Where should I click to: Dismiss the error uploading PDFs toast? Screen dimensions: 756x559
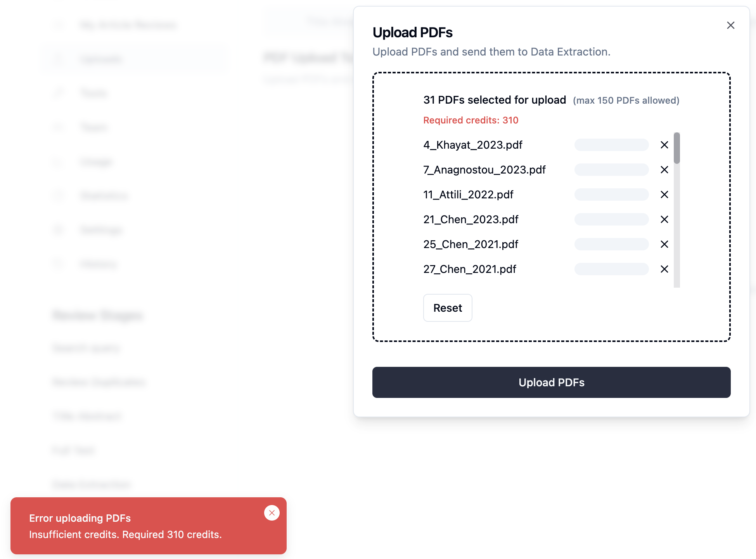(x=272, y=513)
